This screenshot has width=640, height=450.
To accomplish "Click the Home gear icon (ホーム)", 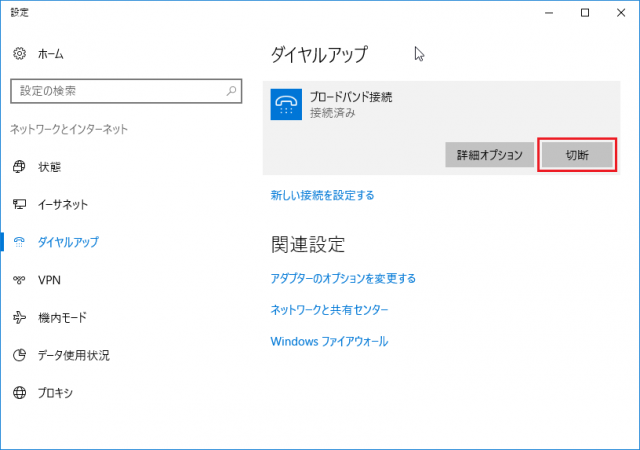I will click(19, 53).
